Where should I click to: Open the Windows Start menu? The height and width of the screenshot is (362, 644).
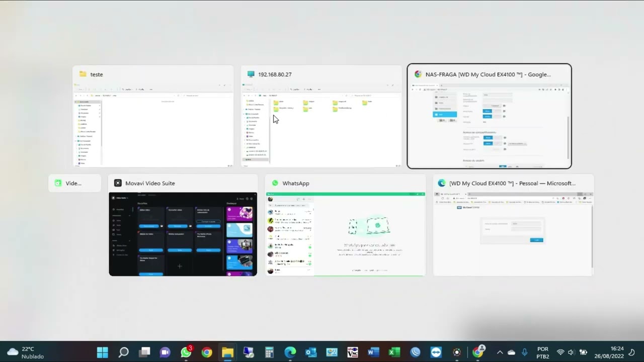pyautogui.click(x=102, y=352)
